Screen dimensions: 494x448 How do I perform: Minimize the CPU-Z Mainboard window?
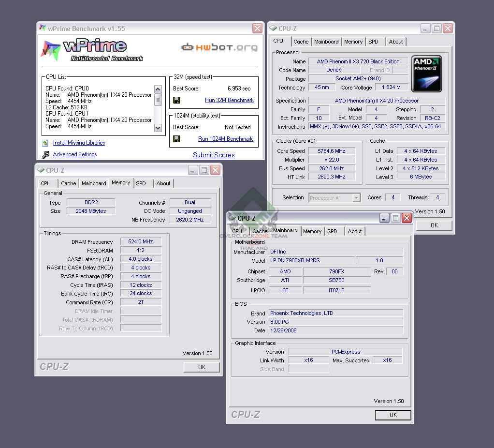[384, 218]
